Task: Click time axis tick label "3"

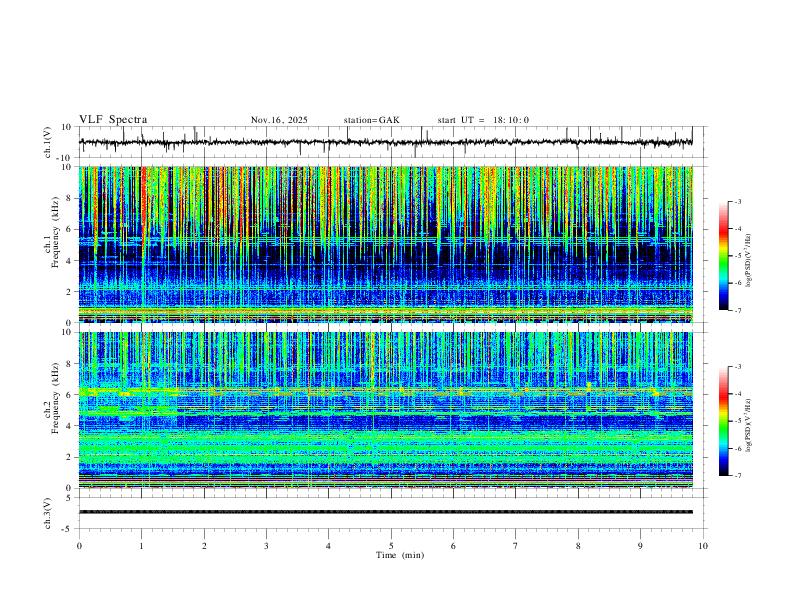Action: [266, 546]
